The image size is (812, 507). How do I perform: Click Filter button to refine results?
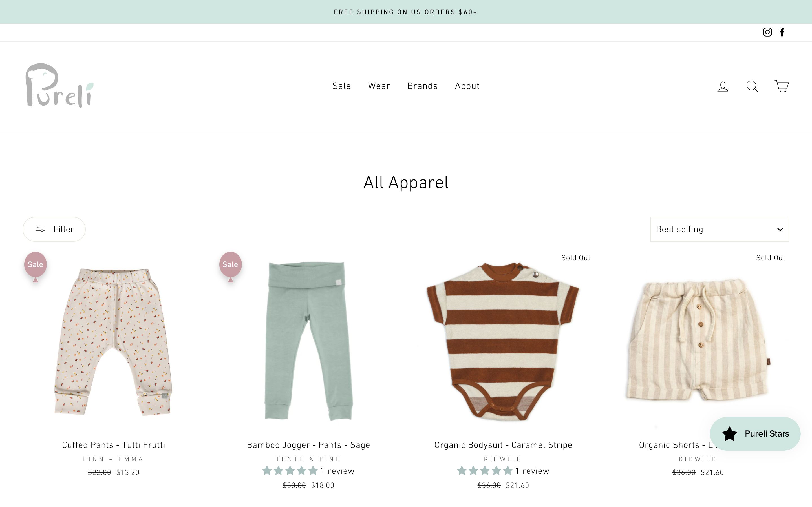pos(53,229)
